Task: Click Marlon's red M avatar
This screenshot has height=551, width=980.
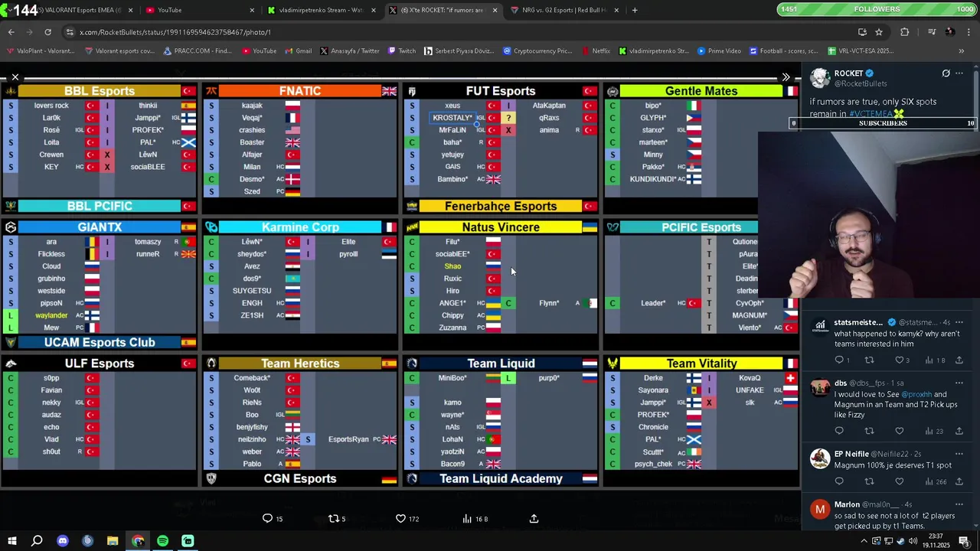Action: pyautogui.click(x=820, y=510)
